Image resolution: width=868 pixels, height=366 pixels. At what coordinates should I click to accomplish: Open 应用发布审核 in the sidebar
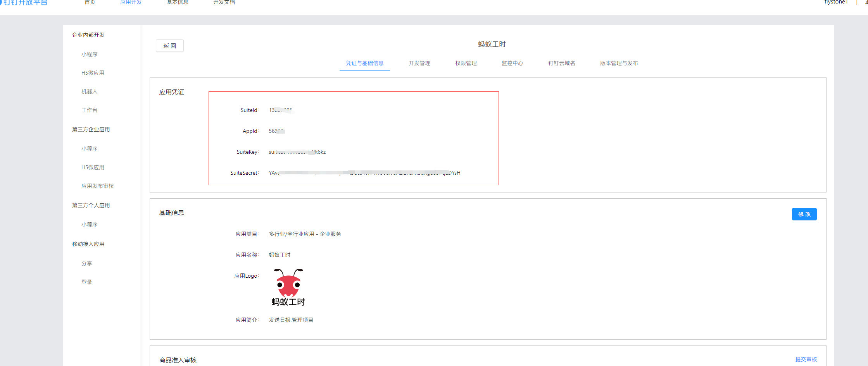pos(98,186)
